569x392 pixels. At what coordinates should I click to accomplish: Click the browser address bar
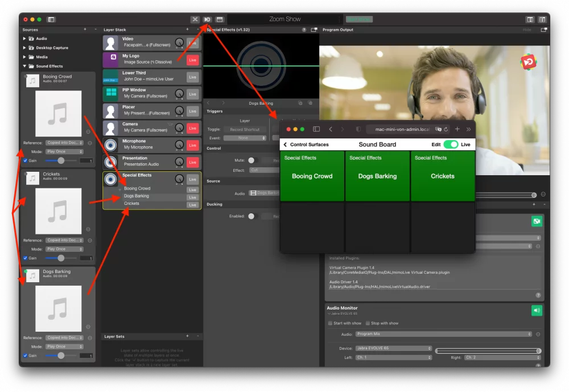pyautogui.click(x=401, y=129)
